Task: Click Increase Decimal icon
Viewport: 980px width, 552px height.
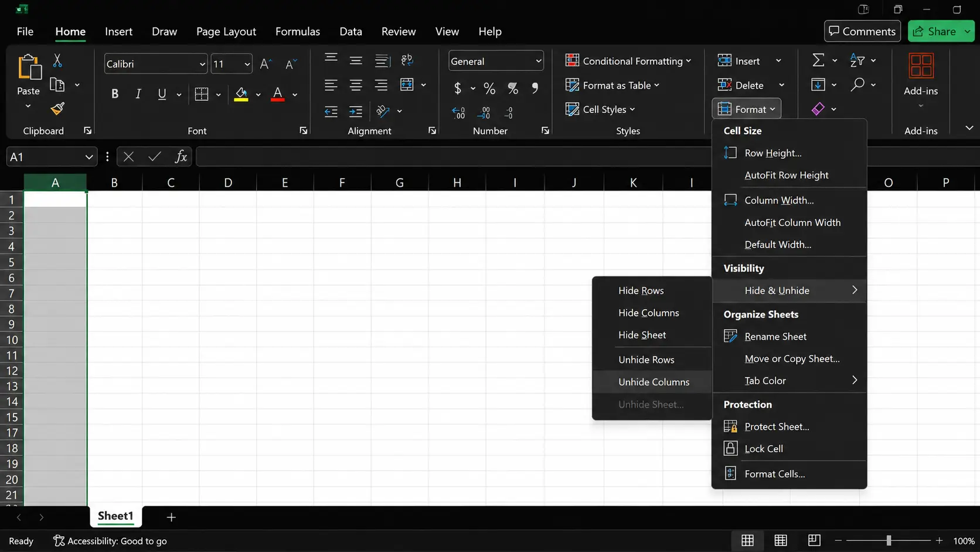Action: [458, 112]
